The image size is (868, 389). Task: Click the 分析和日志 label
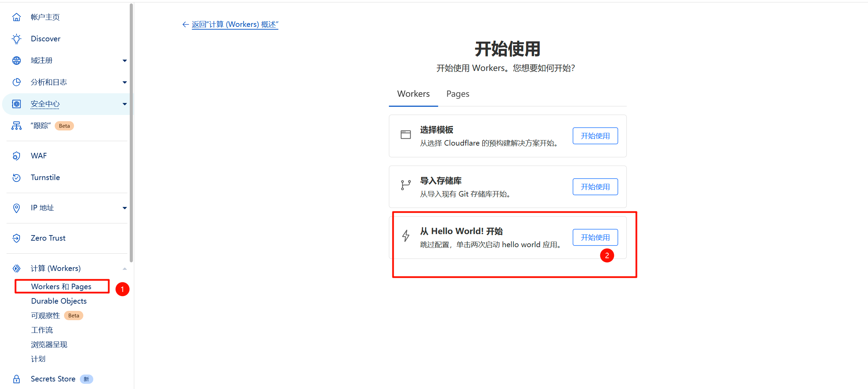(49, 82)
